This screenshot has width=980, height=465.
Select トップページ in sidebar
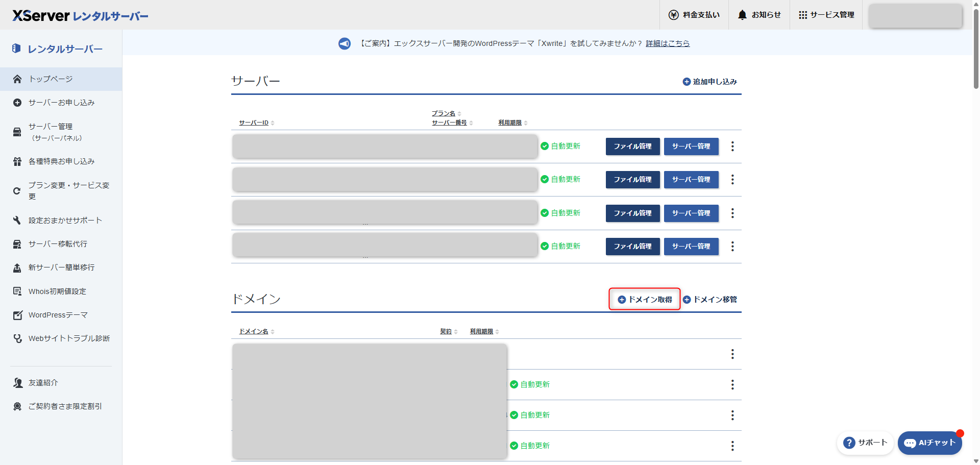(51, 79)
